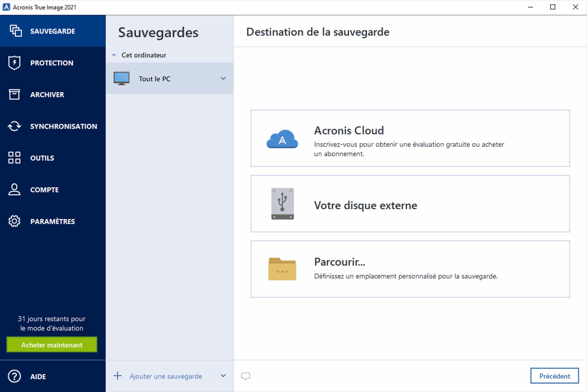The image size is (587, 392).
Task: Open the comment speech bubble icon
Action: point(245,376)
